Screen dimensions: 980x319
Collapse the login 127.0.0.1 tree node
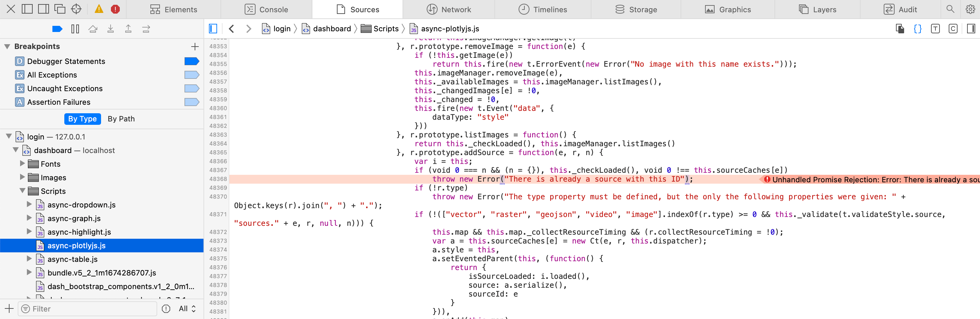coord(9,136)
